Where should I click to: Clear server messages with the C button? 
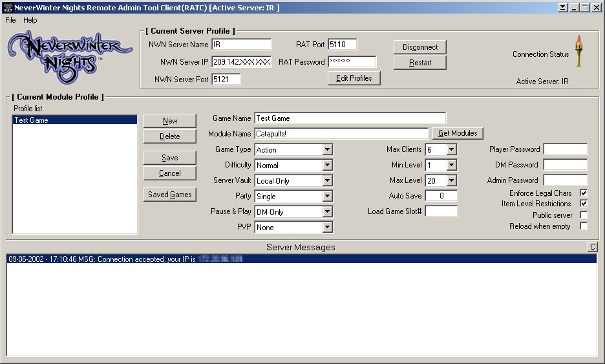(592, 247)
